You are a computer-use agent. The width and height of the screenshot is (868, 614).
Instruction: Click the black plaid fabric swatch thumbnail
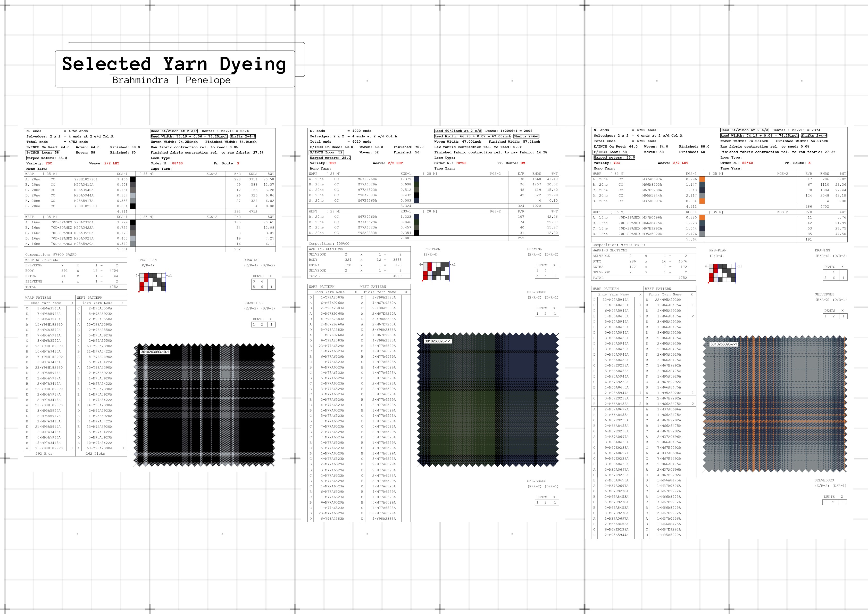tap(204, 405)
